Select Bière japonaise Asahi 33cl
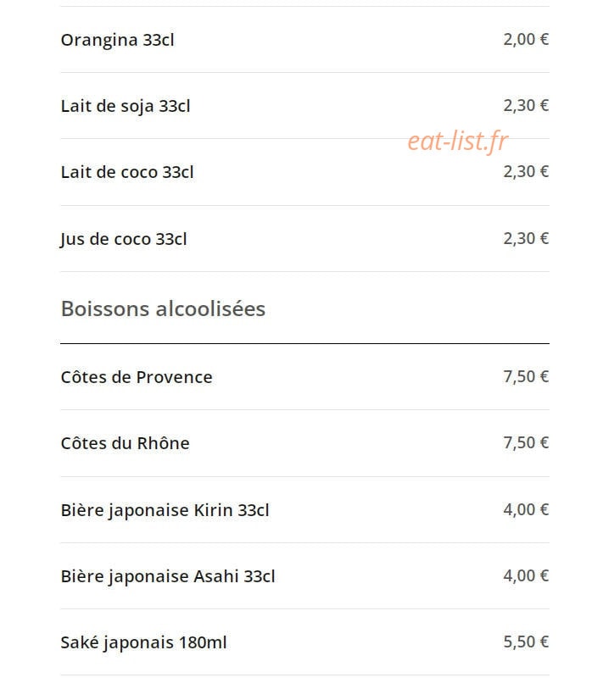 click(x=168, y=576)
